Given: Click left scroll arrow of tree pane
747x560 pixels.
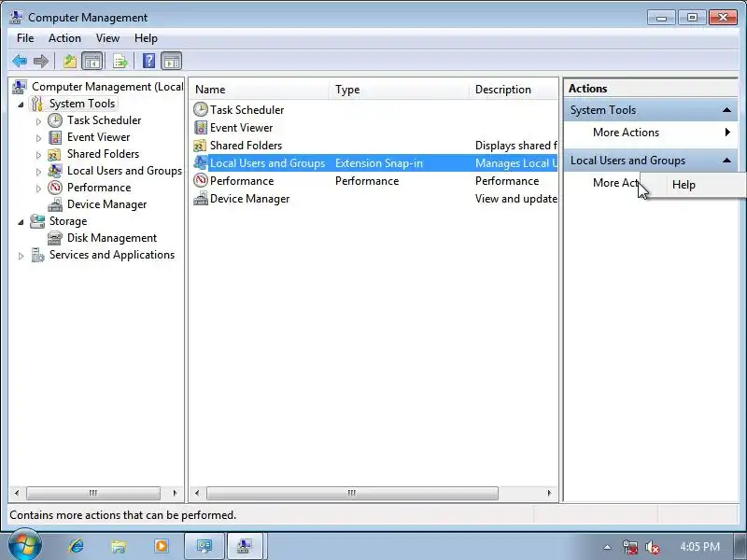Looking at the screenshot, I should (x=17, y=493).
